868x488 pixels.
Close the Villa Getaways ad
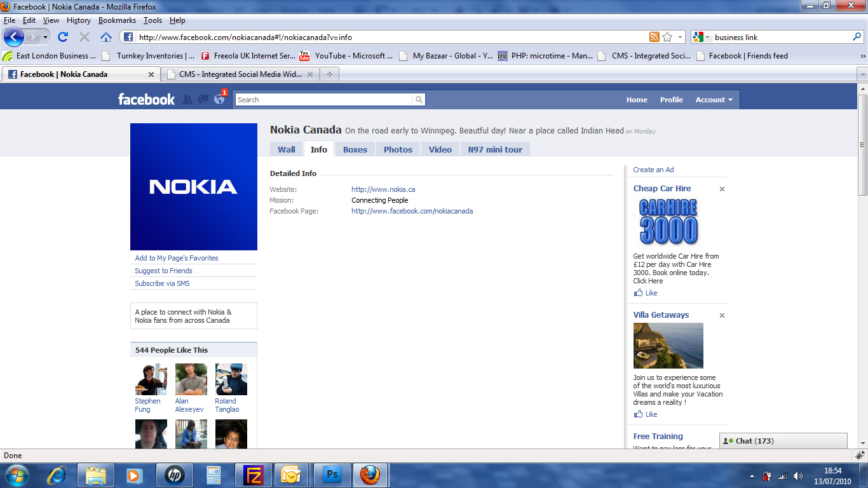pos(722,316)
